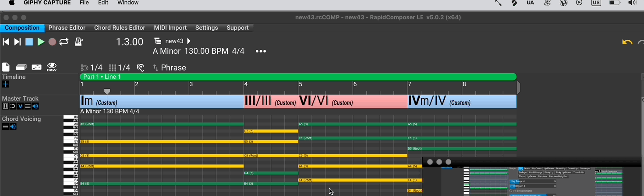This screenshot has height=196, width=644.
Task: Jump to the start with the rewind icon
Action: coord(6,42)
